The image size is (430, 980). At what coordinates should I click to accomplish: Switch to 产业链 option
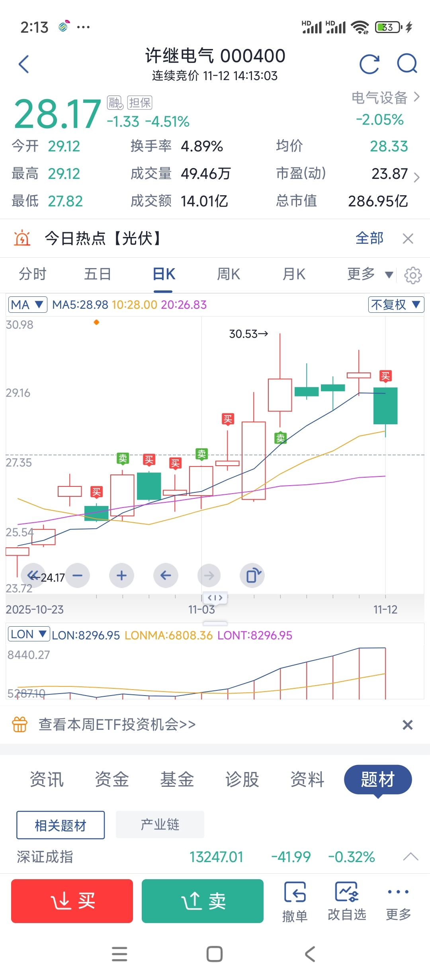point(160,824)
